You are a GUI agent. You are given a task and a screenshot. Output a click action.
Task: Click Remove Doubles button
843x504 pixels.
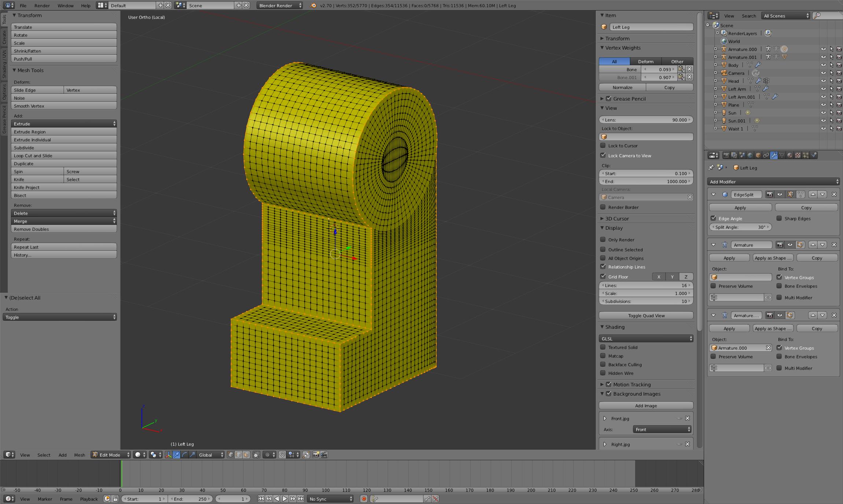point(64,229)
